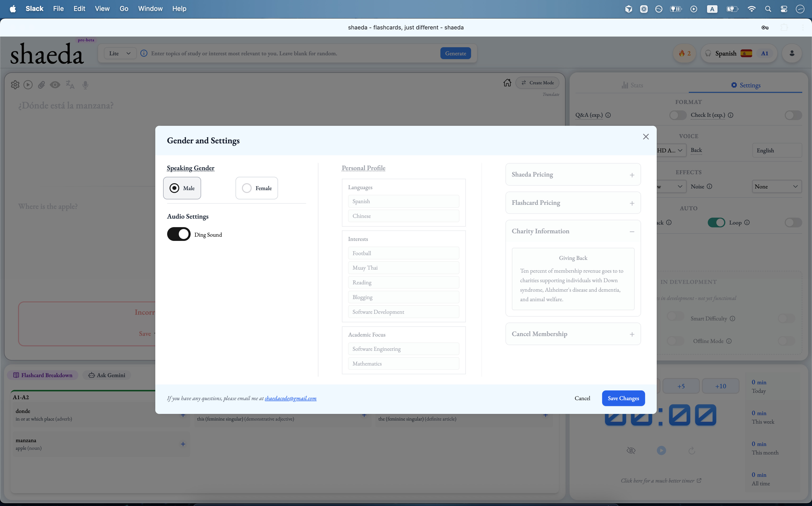Click the Software Development interest field
812x506 pixels.
[x=403, y=312]
